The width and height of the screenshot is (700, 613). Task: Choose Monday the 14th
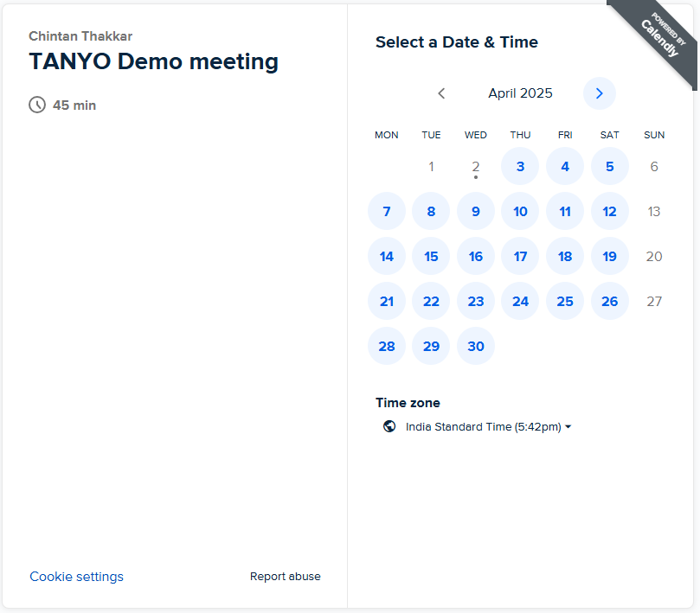387,257
